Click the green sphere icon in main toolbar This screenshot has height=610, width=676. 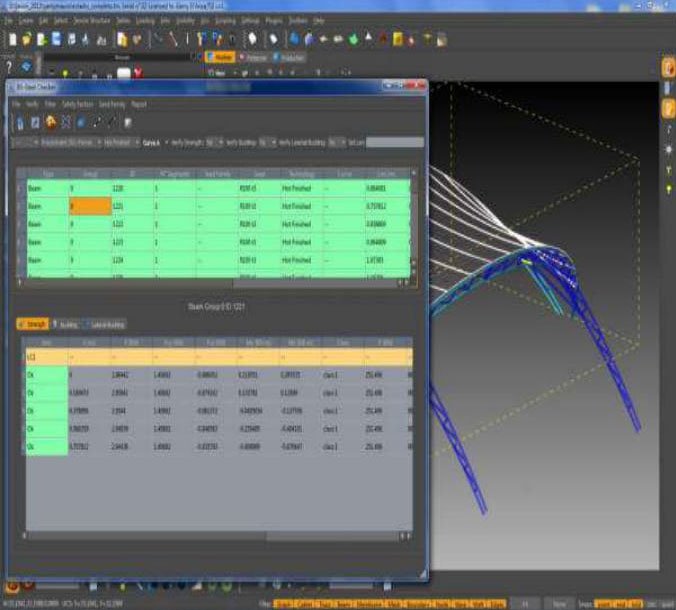pyautogui.click(x=355, y=40)
